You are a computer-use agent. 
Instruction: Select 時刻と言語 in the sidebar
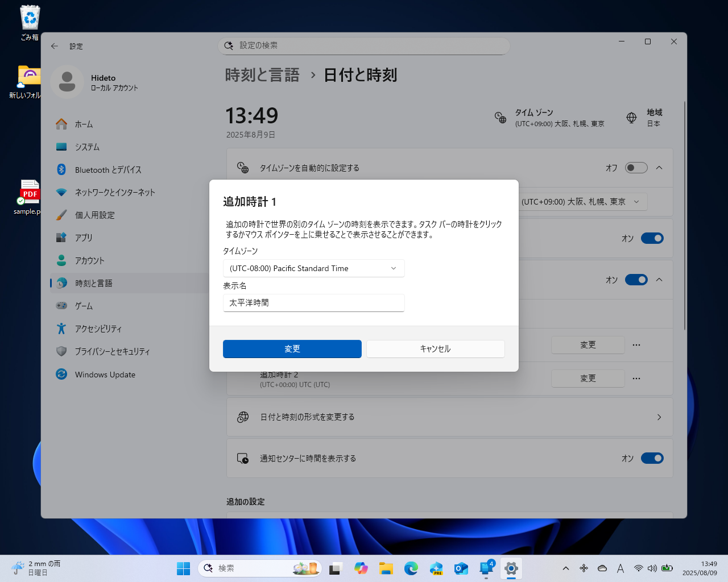pyautogui.click(x=93, y=283)
